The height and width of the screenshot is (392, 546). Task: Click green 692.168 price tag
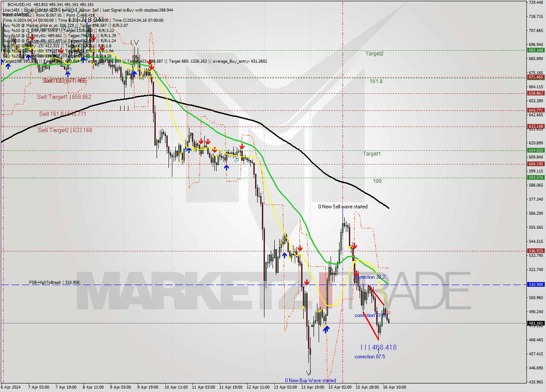point(536,50)
